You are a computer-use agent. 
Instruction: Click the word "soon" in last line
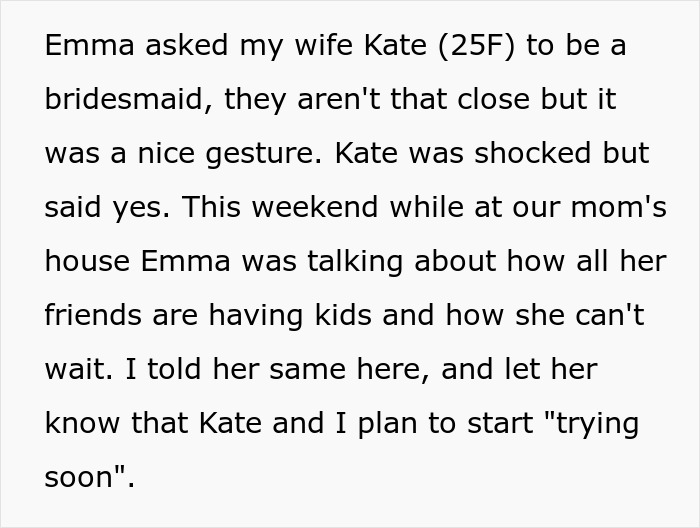(84, 478)
